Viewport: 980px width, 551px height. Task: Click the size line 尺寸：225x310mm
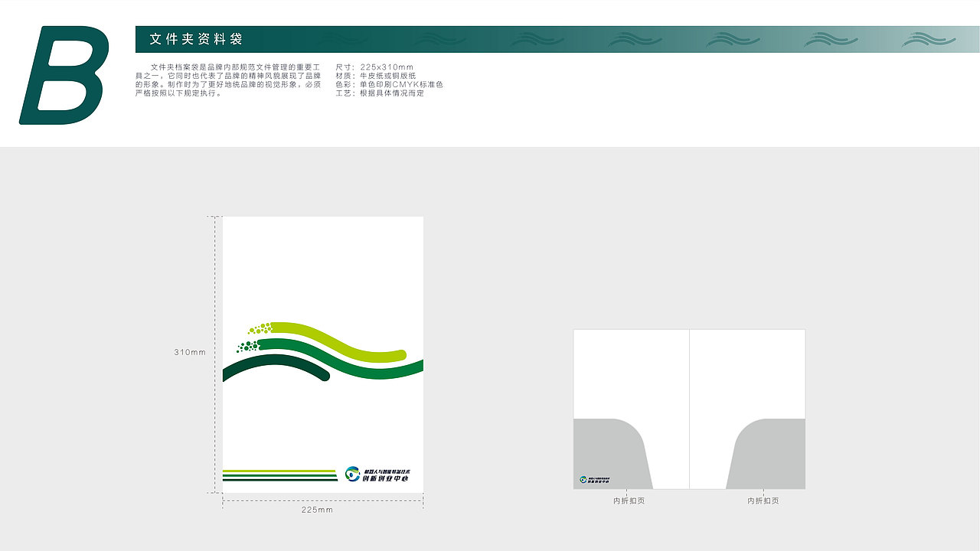click(374, 67)
